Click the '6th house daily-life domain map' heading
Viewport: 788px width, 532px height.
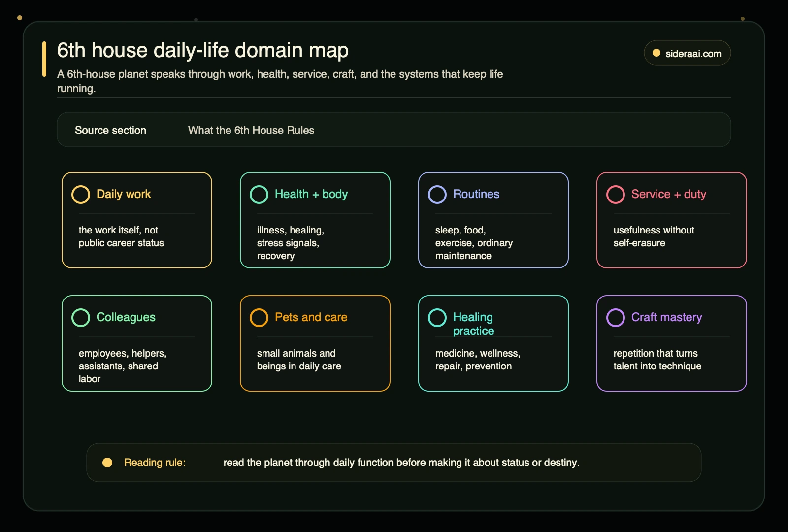click(x=203, y=50)
